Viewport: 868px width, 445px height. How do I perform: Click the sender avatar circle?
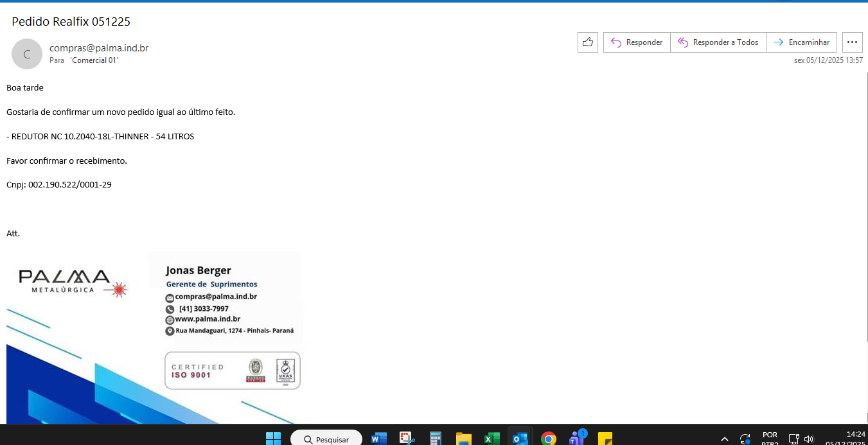pos(27,54)
